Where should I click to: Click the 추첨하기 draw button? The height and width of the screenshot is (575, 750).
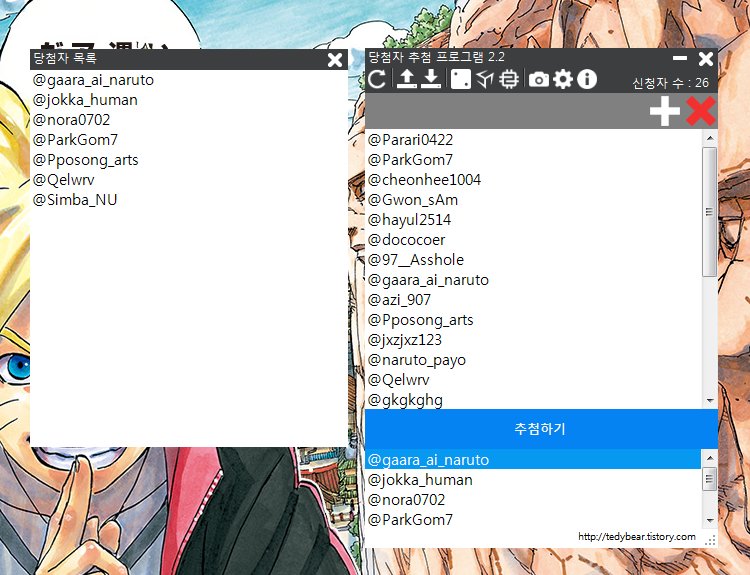[541, 429]
